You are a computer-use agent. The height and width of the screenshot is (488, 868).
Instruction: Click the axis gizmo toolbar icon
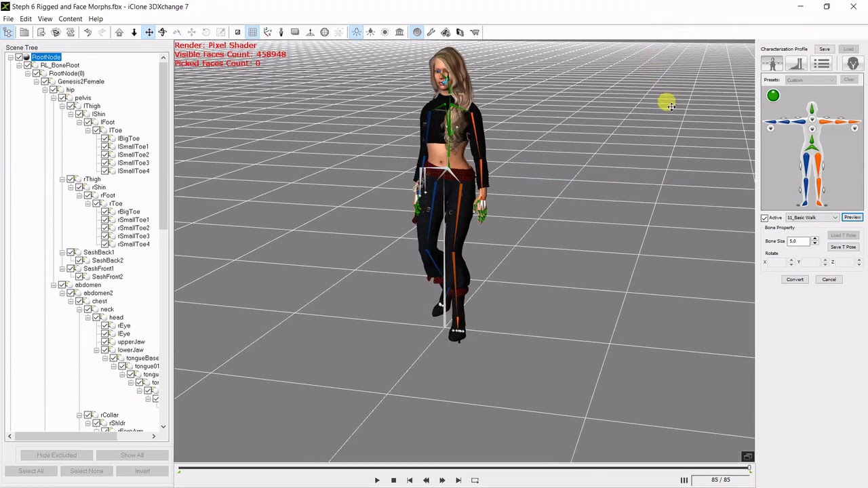click(x=267, y=32)
